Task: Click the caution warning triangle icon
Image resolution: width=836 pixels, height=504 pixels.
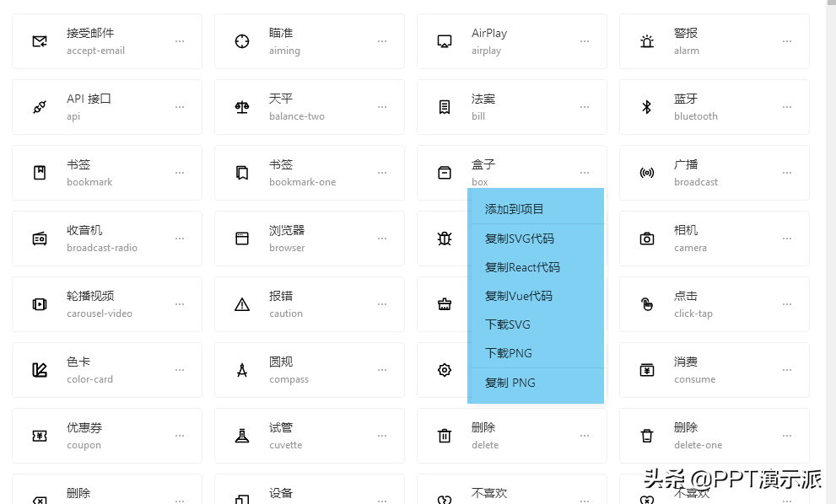Action: 242,304
